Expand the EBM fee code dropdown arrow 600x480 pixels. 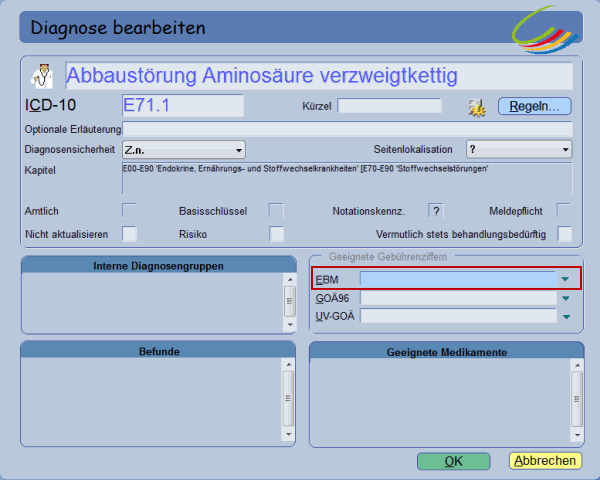[565, 279]
